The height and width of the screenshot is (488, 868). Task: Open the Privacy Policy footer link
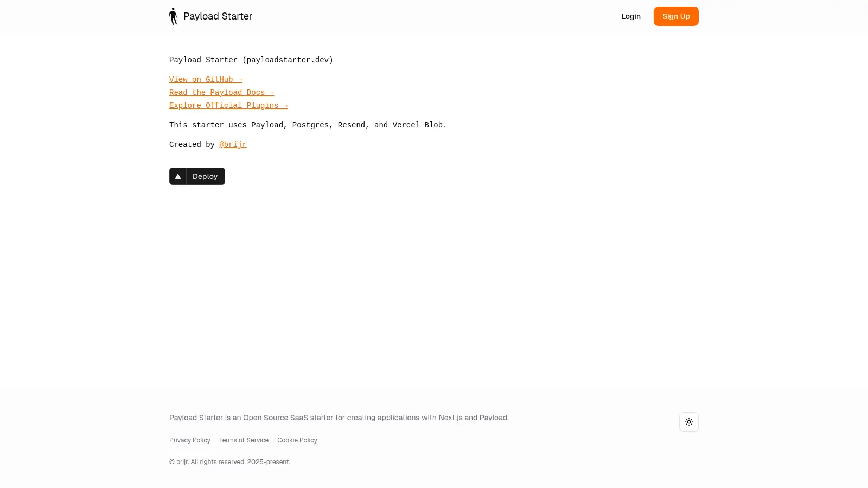[190, 440]
